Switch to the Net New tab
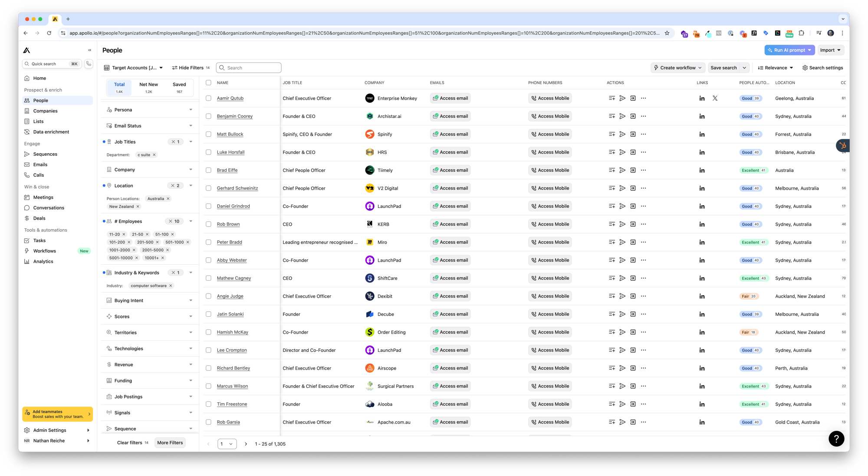The height and width of the screenshot is (476, 868). (x=148, y=88)
